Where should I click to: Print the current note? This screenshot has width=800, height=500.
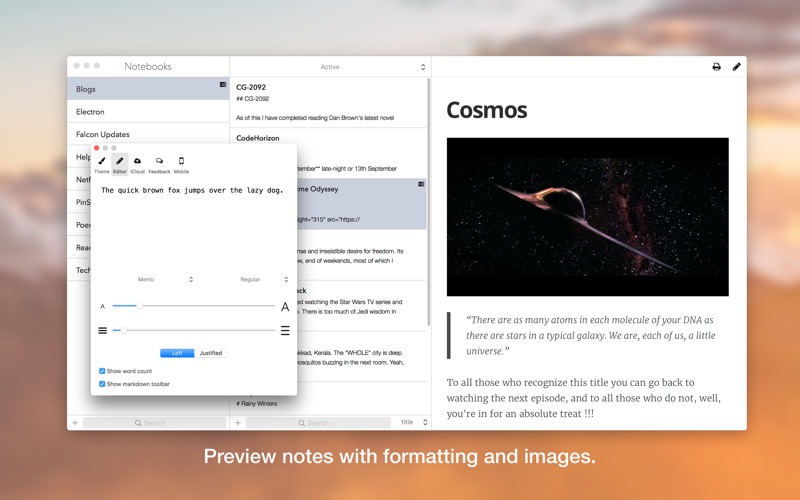pos(716,67)
